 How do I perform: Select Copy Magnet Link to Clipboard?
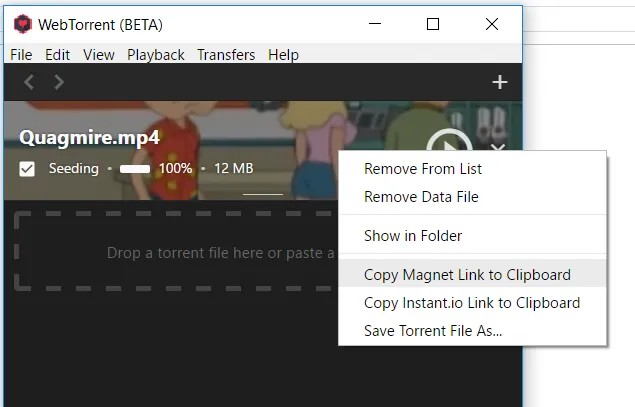point(473,275)
